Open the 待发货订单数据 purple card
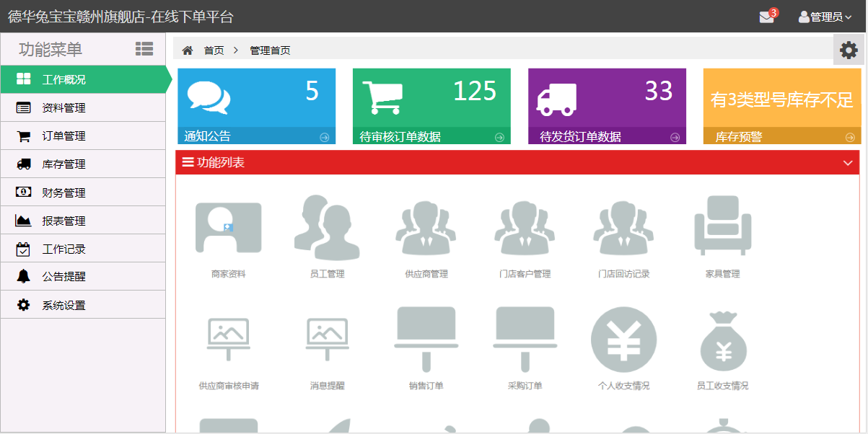 pyautogui.click(x=606, y=106)
